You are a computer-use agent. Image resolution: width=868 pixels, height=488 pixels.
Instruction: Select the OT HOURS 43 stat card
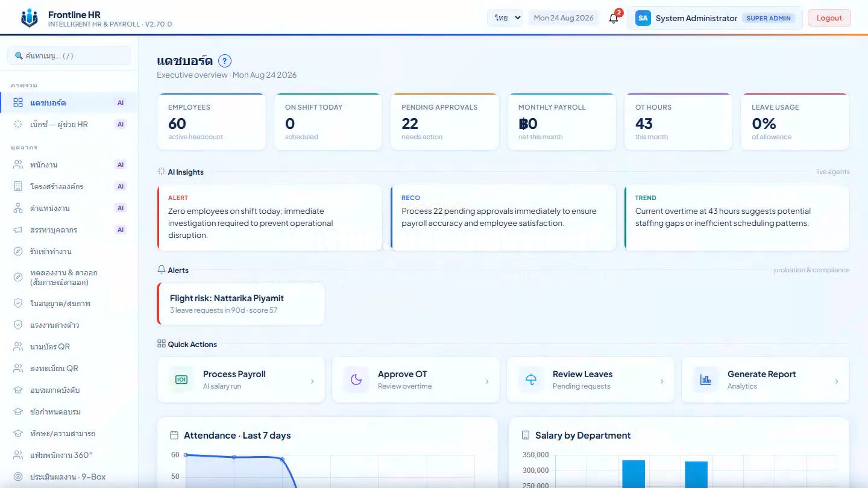click(x=679, y=122)
